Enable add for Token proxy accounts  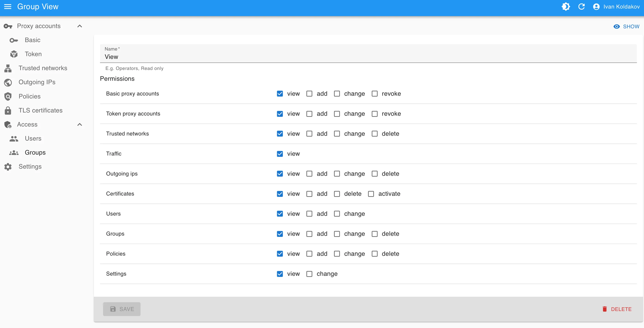309,114
